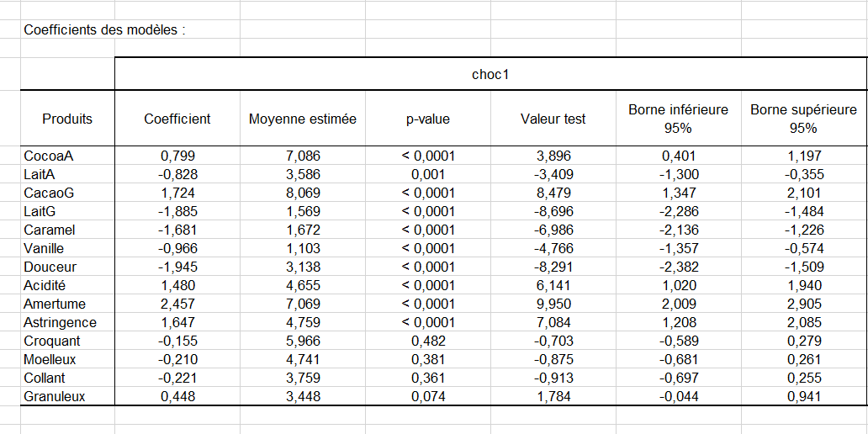Click the 'CocoaA' product row label

coord(49,156)
